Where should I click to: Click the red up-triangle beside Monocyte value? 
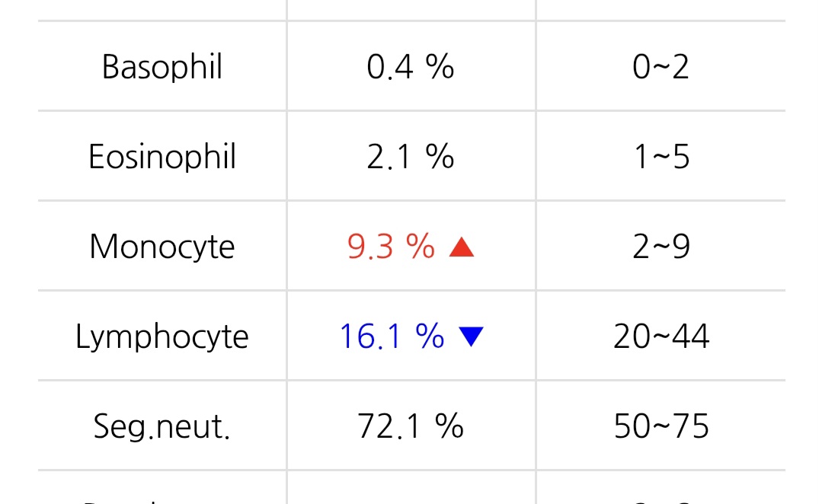pos(462,247)
